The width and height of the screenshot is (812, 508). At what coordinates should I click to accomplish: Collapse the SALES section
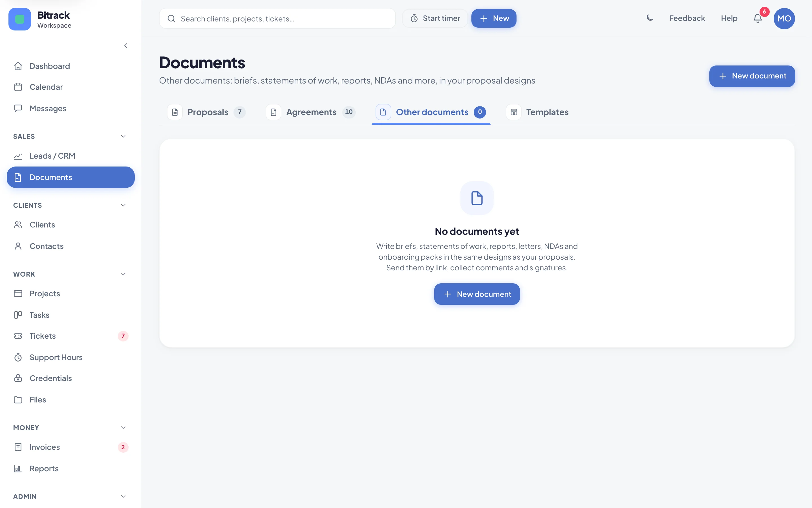[x=123, y=136]
